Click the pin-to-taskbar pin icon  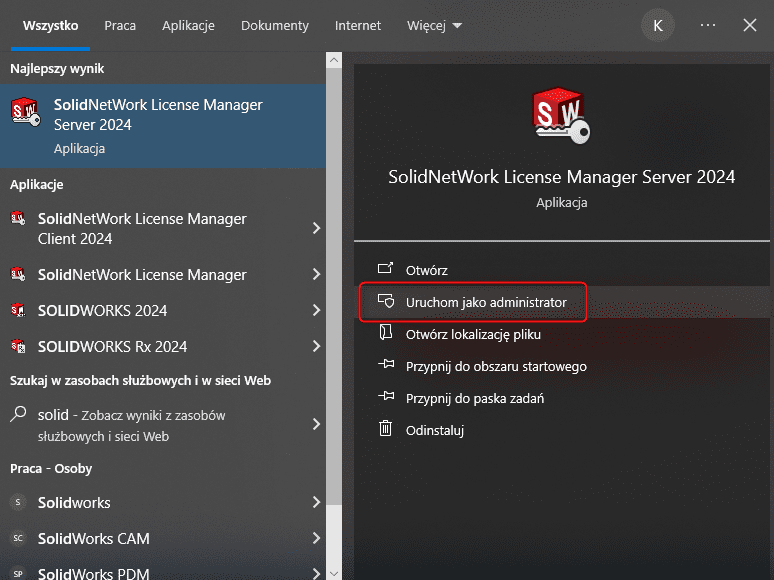coord(386,396)
